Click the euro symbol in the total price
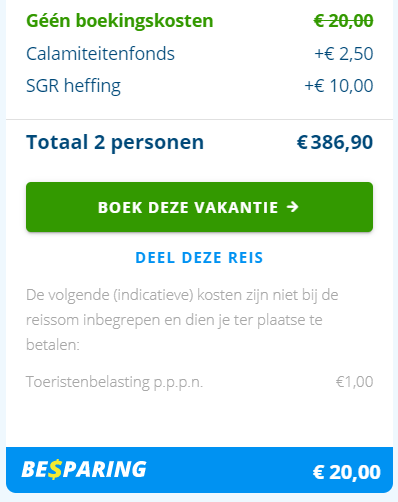The width and height of the screenshot is (398, 502). [x=302, y=143]
